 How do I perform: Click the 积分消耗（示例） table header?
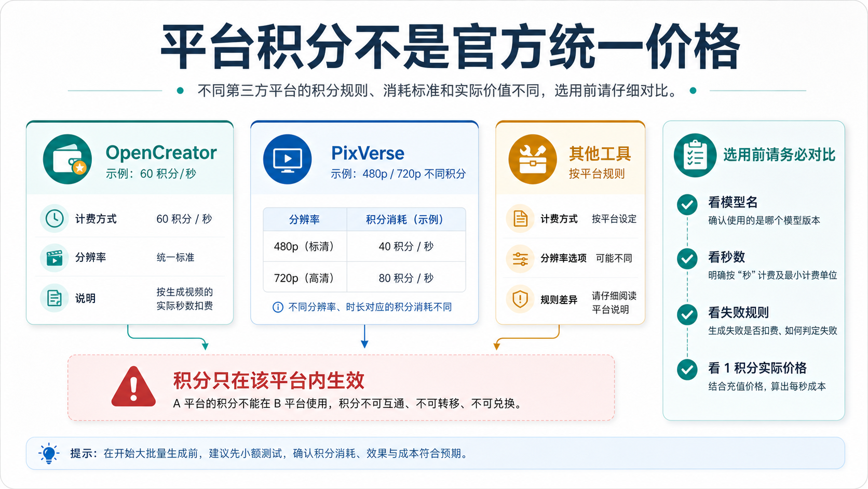pyautogui.click(x=406, y=220)
